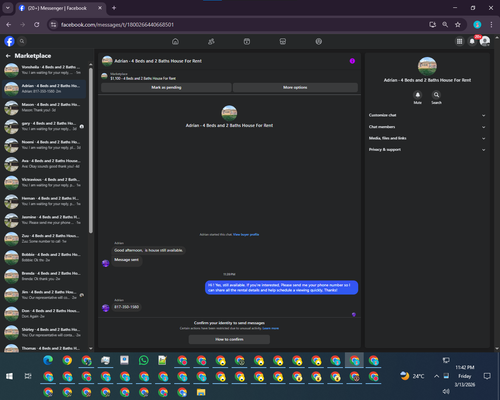The image size is (500, 400).
Task: Open the Mason conversation
Action: (44, 107)
